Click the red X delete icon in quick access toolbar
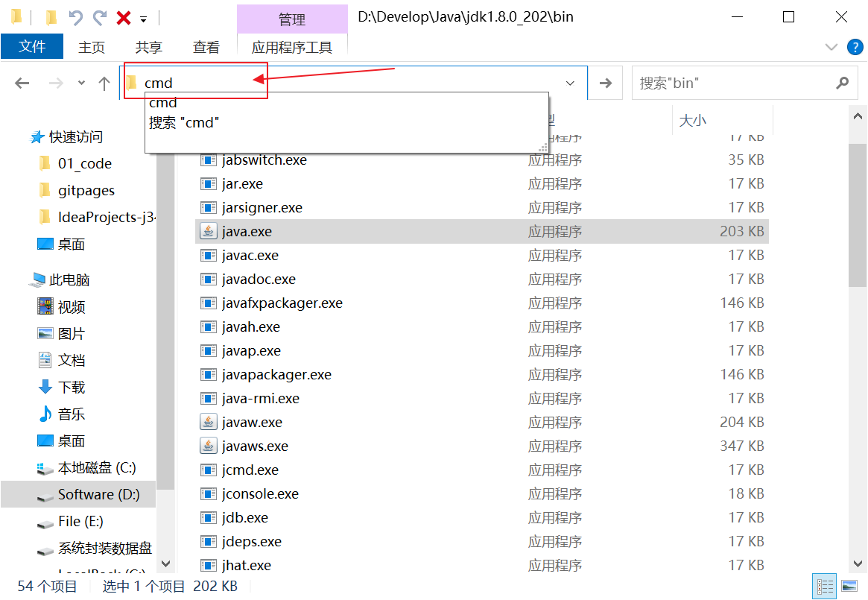Image resolution: width=868 pixels, height=600 pixels. 124,18
